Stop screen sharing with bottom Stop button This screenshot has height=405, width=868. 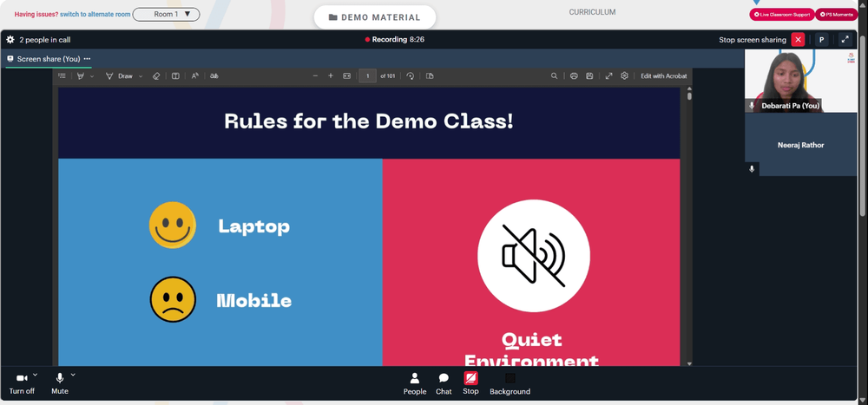(x=470, y=384)
